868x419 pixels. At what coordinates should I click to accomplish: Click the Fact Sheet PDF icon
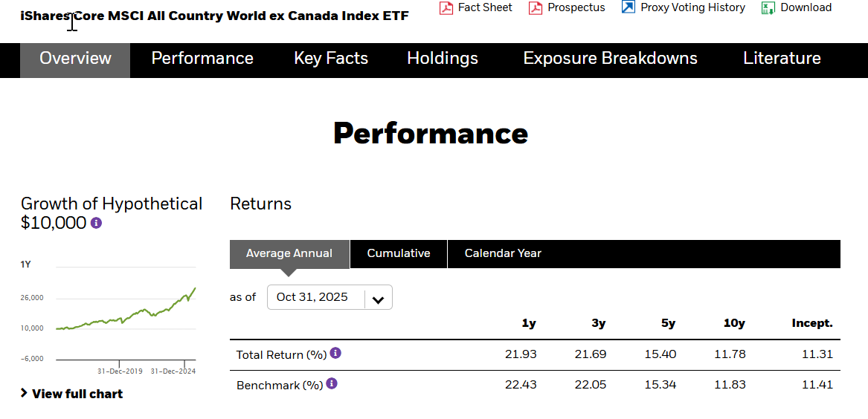pyautogui.click(x=446, y=8)
